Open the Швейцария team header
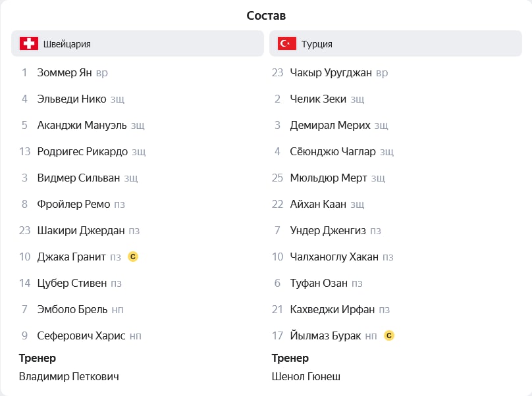 pyautogui.click(x=138, y=43)
